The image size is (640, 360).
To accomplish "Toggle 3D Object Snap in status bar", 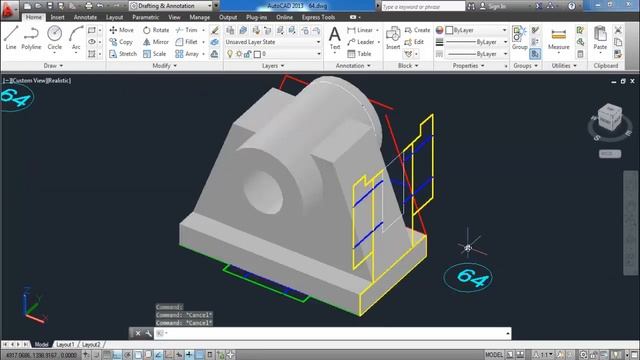I will 148,355.
